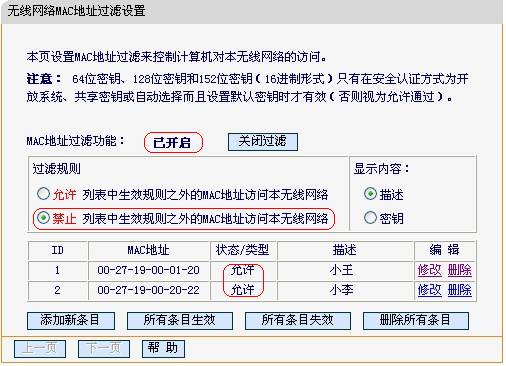Click the 上一页 button
506x366 pixels.
coord(40,349)
